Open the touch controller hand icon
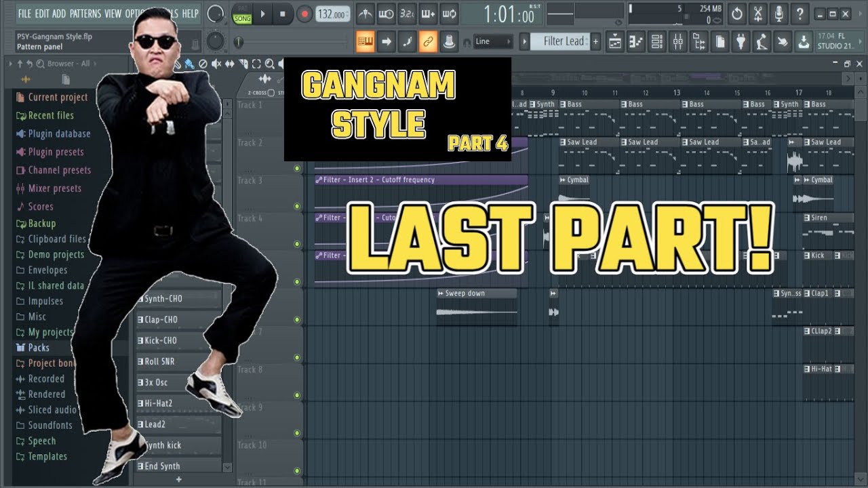868x488 pixels. pos(783,42)
